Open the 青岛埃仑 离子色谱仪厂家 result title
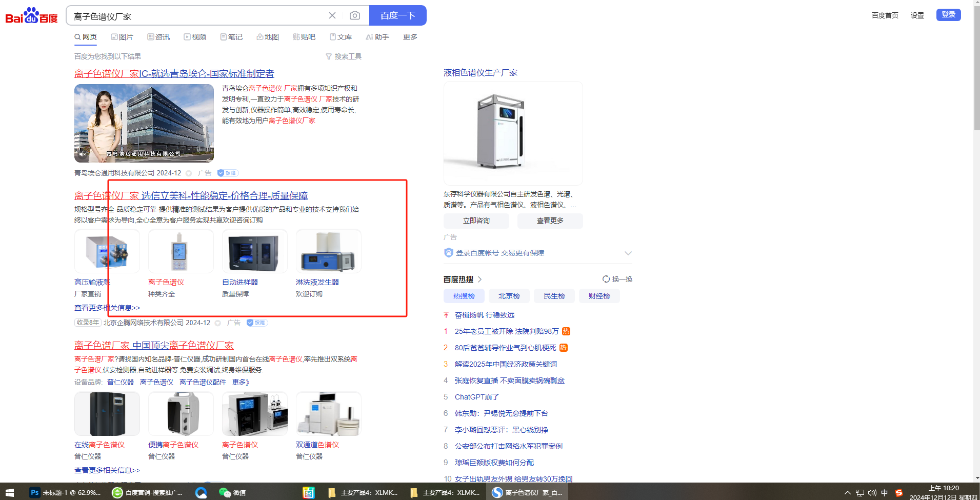The width and height of the screenshot is (980, 500). point(174,74)
